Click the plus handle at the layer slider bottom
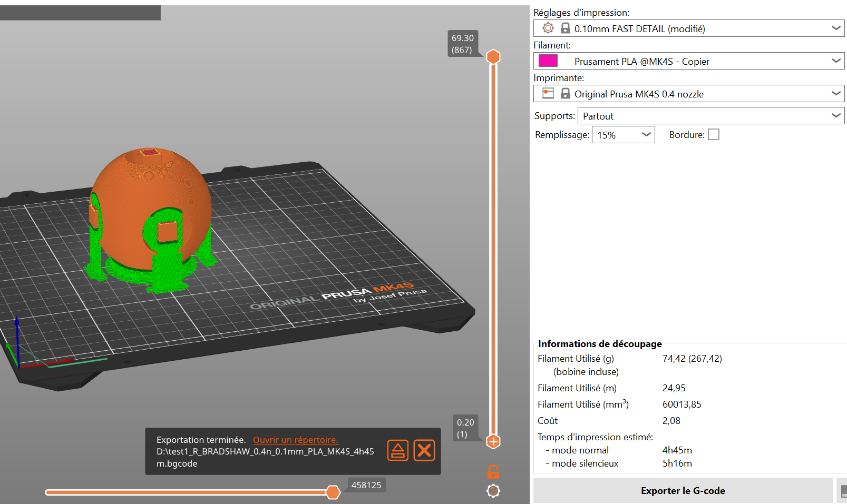Viewport: 847px width, 504px height. tap(493, 441)
